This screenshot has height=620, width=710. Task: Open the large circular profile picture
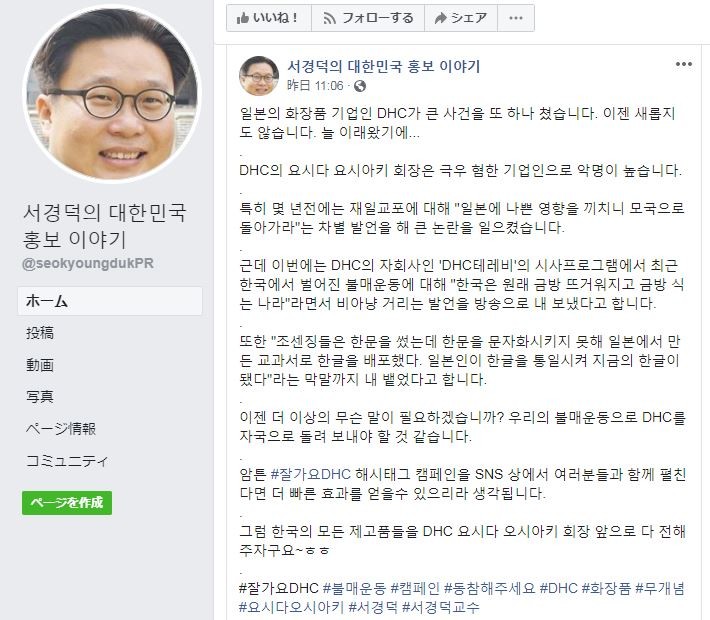(111, 94)
